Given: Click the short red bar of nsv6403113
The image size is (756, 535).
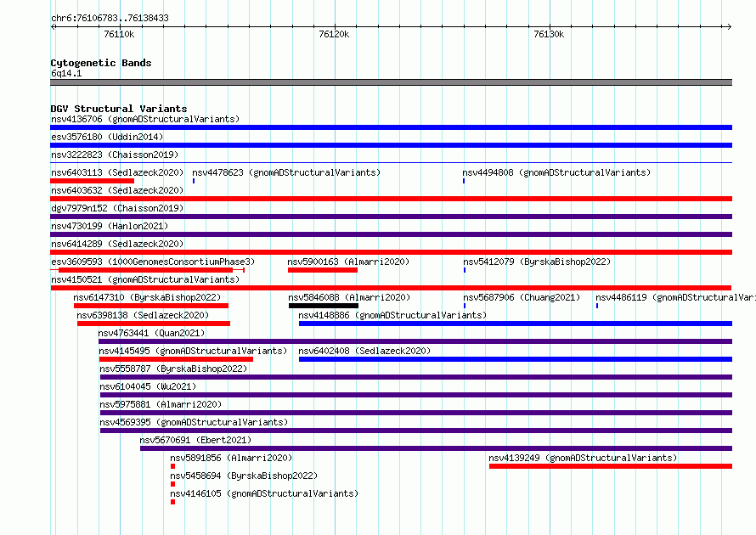Looking at the screenshot, I should tap(92, 181).
